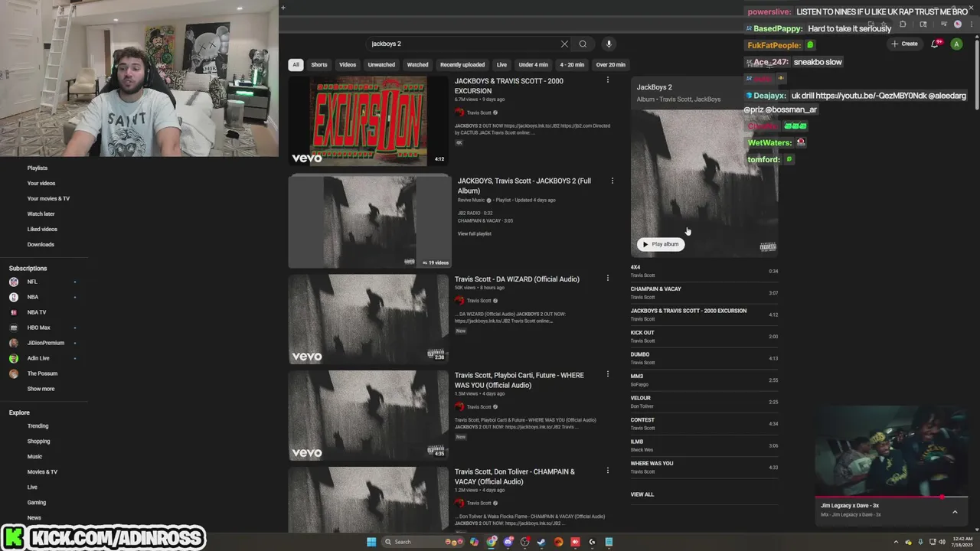Viewport: 980px width, 551px height.
Task: Toggle the Recently uploaded filter chip
Action: [462, 65]
